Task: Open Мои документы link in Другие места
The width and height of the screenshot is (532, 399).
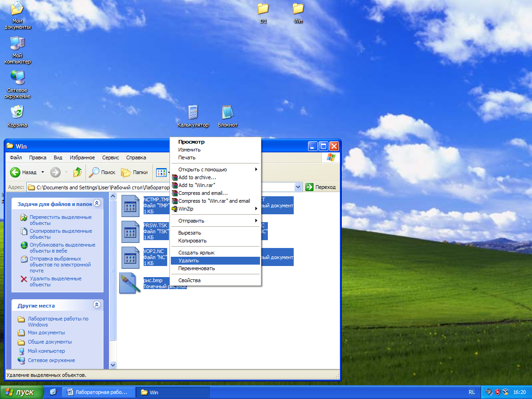Action: pos(46,332)
